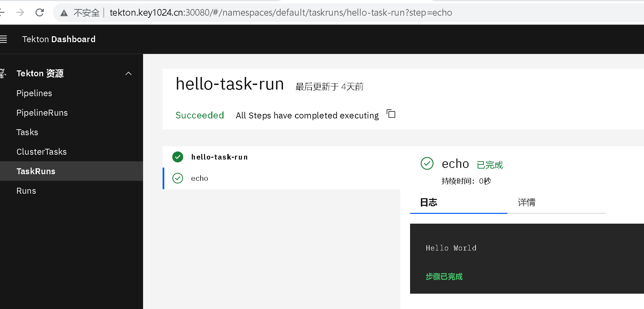Viewport: 644px width, 309px height.
Task: Open Pipelines in the sidebar
Action: 34,93
